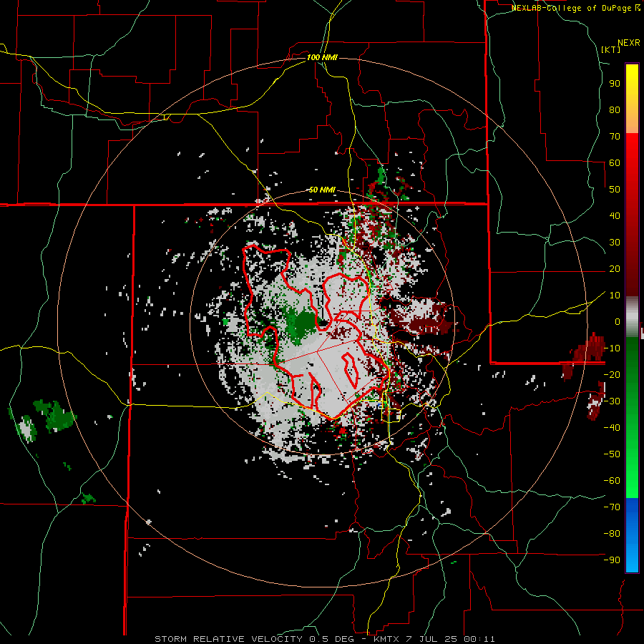Click the 50 value on the velocity scale

coord(615,190)
